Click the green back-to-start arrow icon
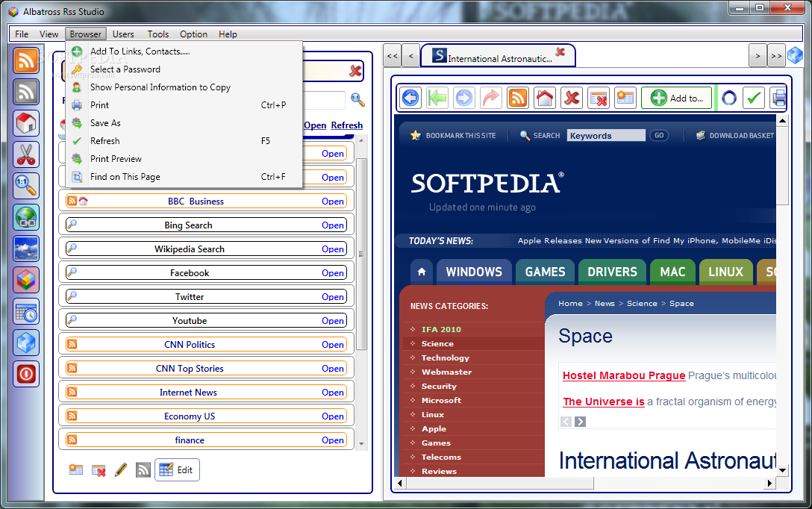 (x=437, y=97)
